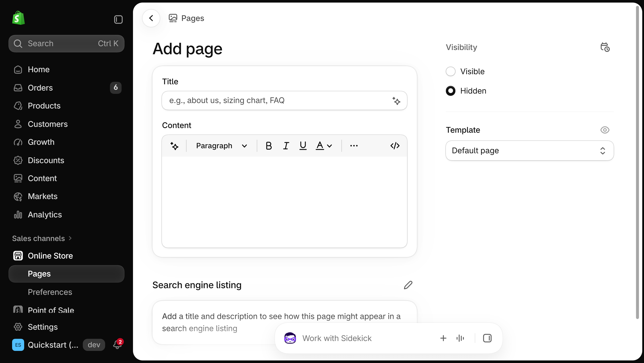Select the Hidden radio option
The image size is (644, 363).
point(451,91)
